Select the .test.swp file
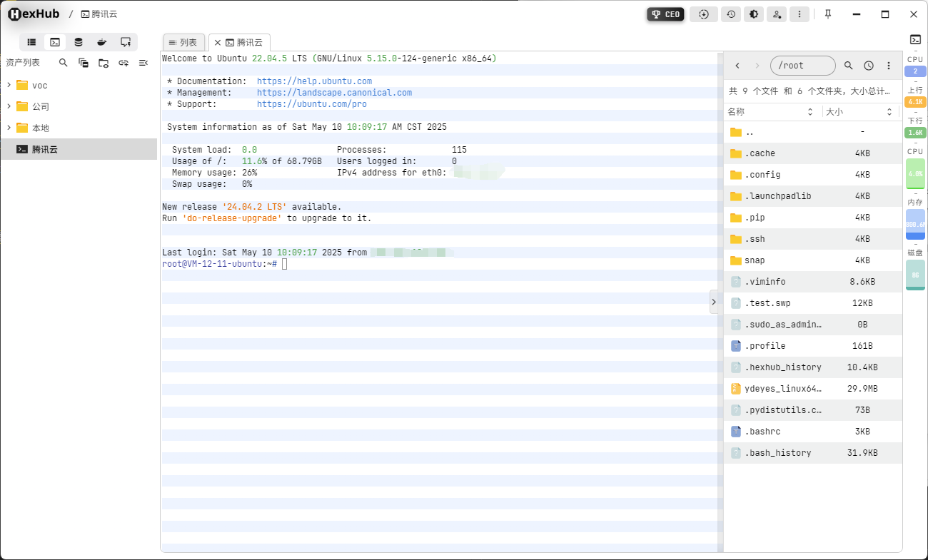Viewport: 928px width, 560px height. tap(813, 303)
